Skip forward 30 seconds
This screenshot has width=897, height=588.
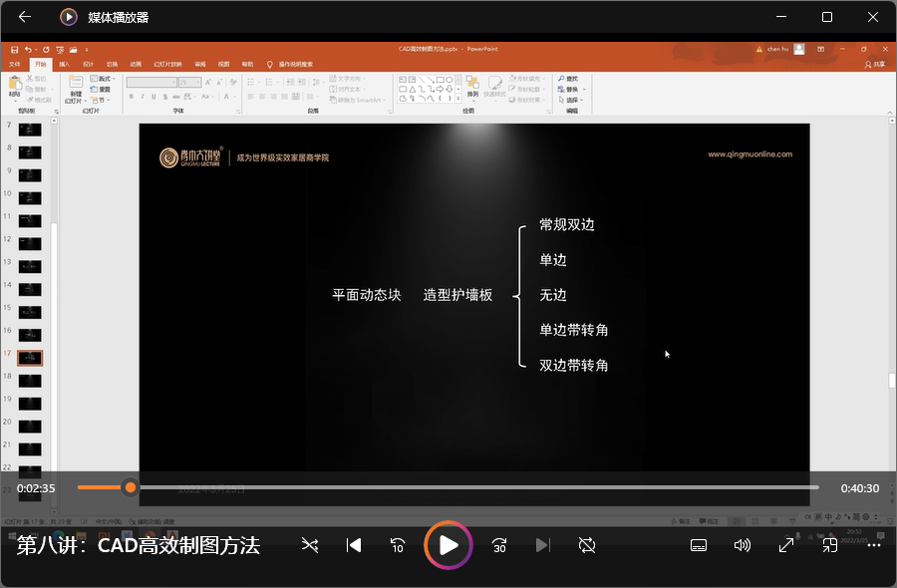pyautogui.click(x=499, y=545)
